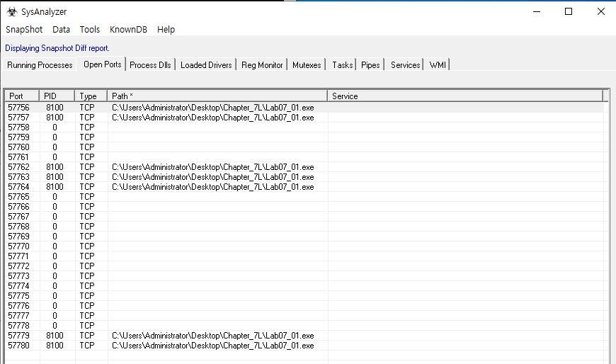Select the port 57758 row
616x364 pixels.
304,127
